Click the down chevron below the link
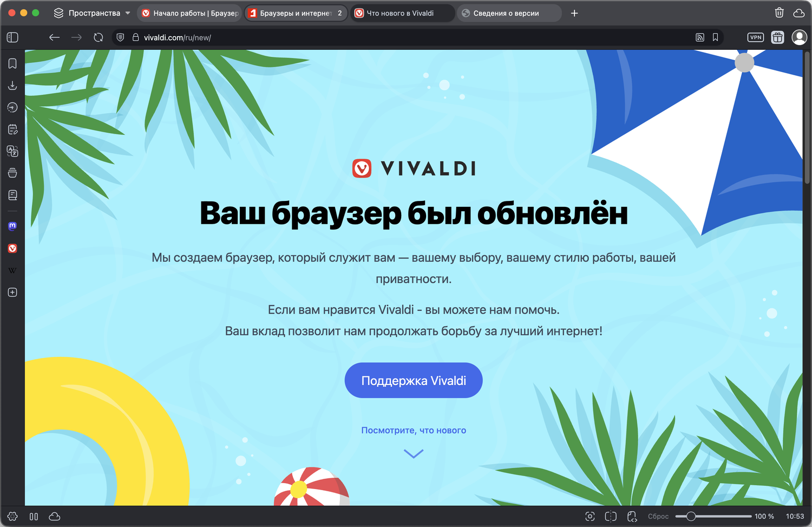 pyautogui.click(x=414, y=454)
